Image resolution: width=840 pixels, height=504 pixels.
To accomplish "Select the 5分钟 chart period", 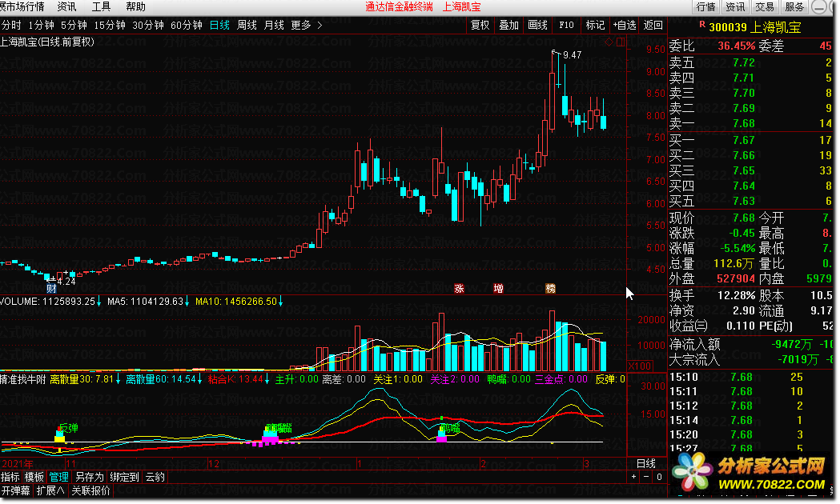I will tap(74, 25).
